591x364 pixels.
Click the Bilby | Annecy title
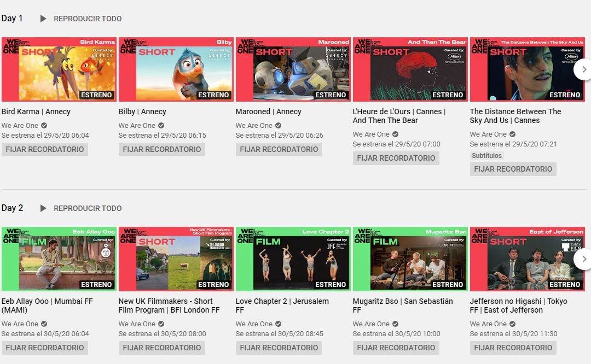142,111
